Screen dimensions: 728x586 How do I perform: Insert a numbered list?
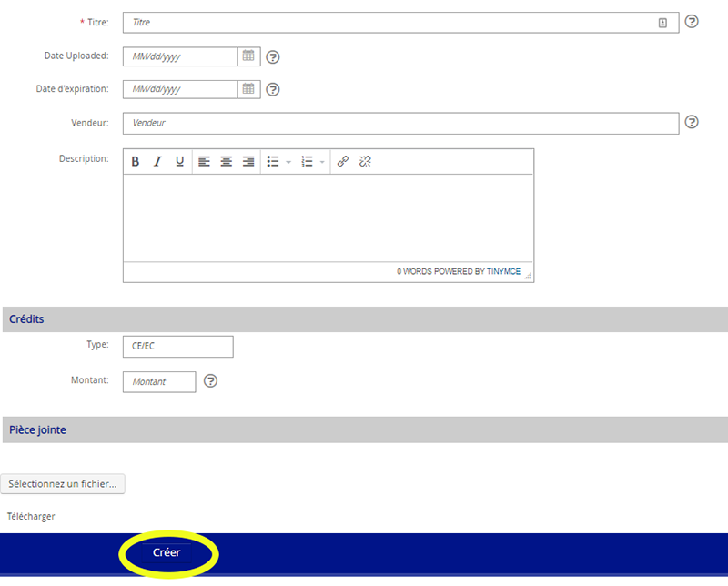coord(307,161)
